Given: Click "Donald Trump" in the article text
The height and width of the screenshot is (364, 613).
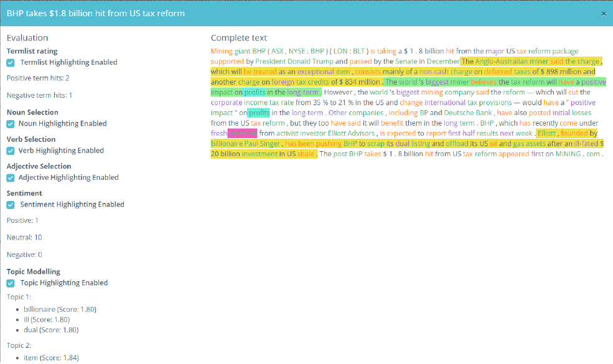Looking at the screenshot, I should click(311, 62).
